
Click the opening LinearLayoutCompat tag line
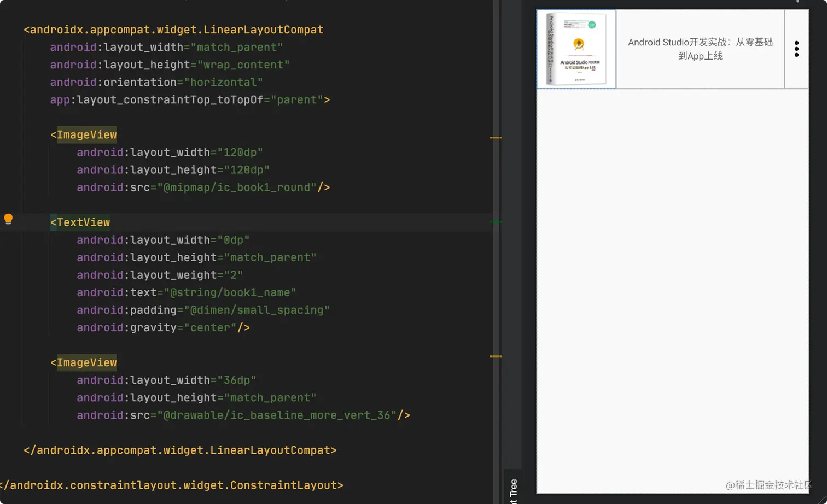click(x=173, y=30)
